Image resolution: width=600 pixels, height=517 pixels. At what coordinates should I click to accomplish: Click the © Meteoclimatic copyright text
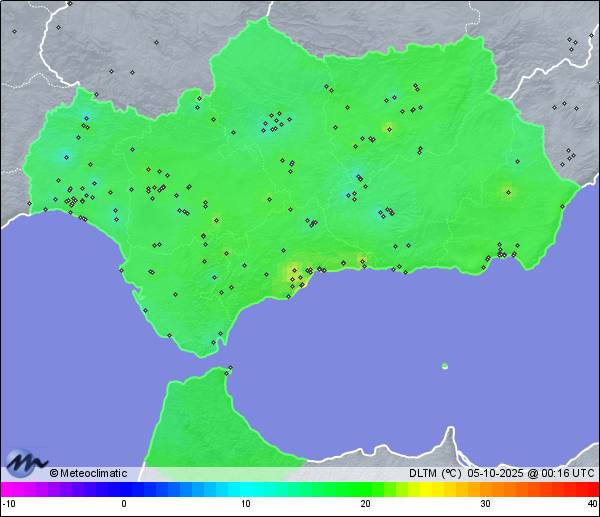pos(90,473)
